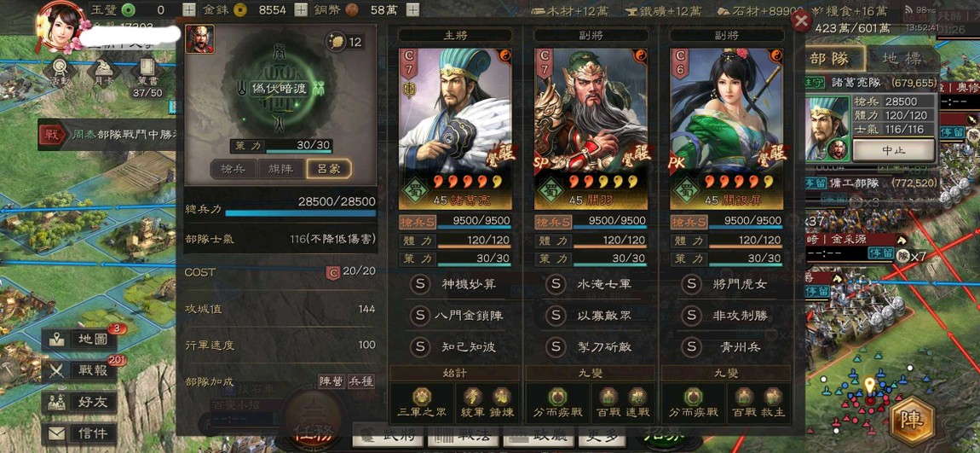Select the 呂蒙 strategist option
This screenshot has height=453, width=980.
tap(329, 168)
